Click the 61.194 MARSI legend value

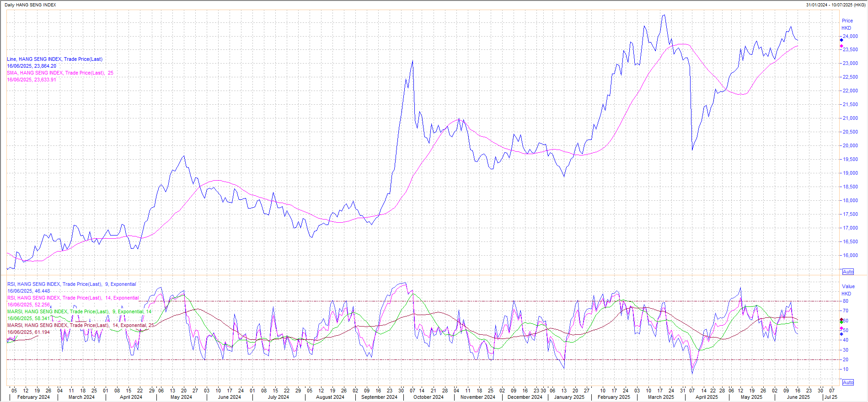coord(42,332)
